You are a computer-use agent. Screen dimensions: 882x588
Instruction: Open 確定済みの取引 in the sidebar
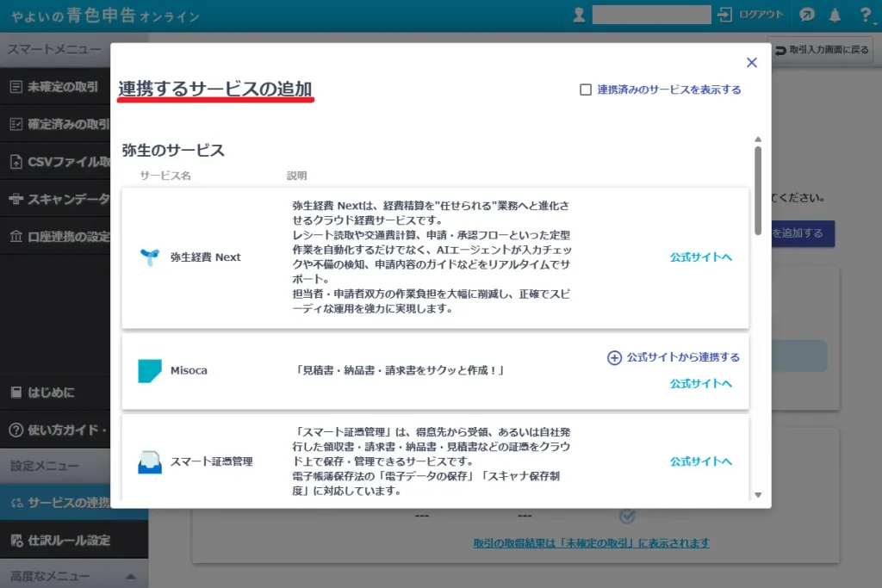pos(55,124)
